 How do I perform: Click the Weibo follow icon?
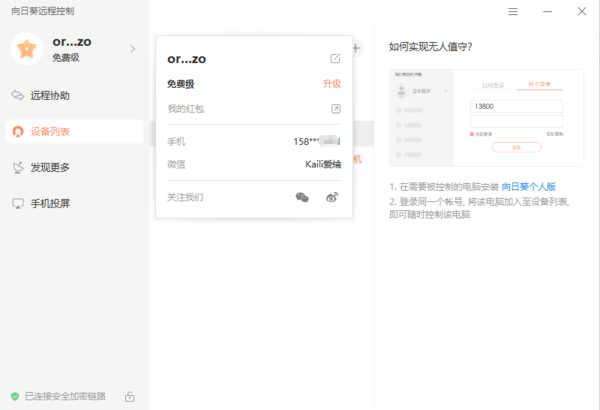(333, 197)
